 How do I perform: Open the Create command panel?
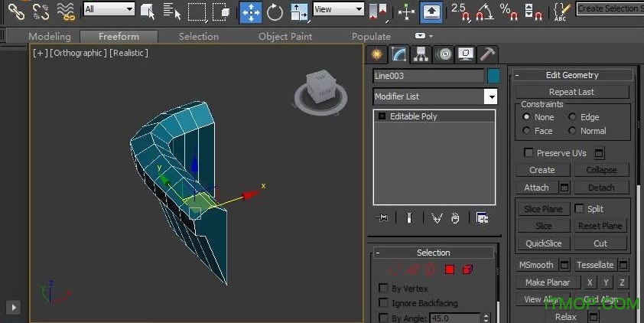click(376, 54)
